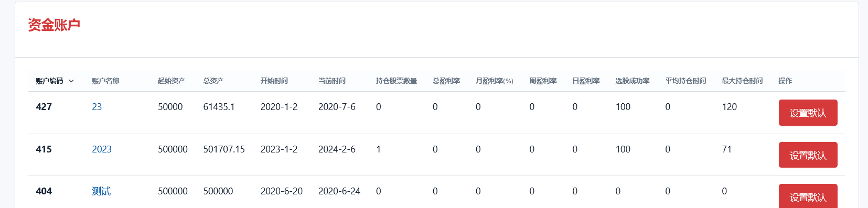Click the 月盈利率(%) column header
This screenshot has height=208, width=868.
(x=495, y=81)
